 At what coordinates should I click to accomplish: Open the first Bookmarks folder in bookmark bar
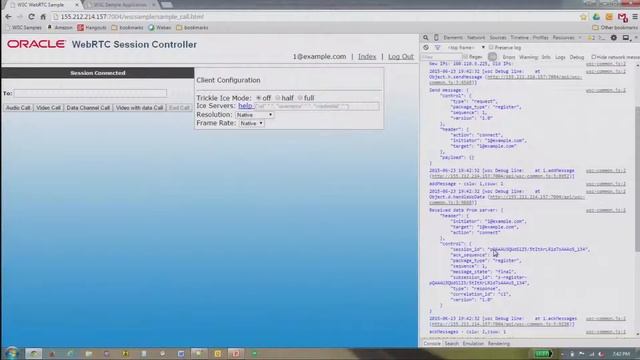pyautogui.click(x=127, y=27)
